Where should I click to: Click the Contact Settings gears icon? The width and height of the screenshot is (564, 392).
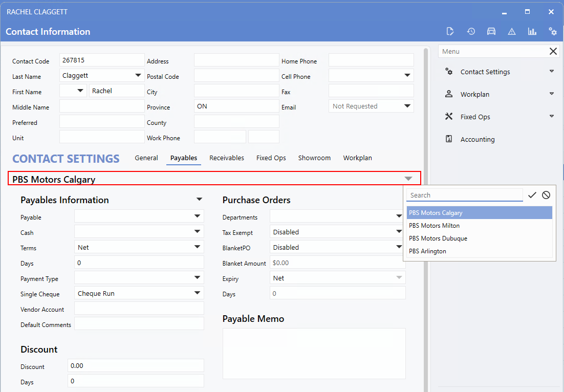click(449, 71)
